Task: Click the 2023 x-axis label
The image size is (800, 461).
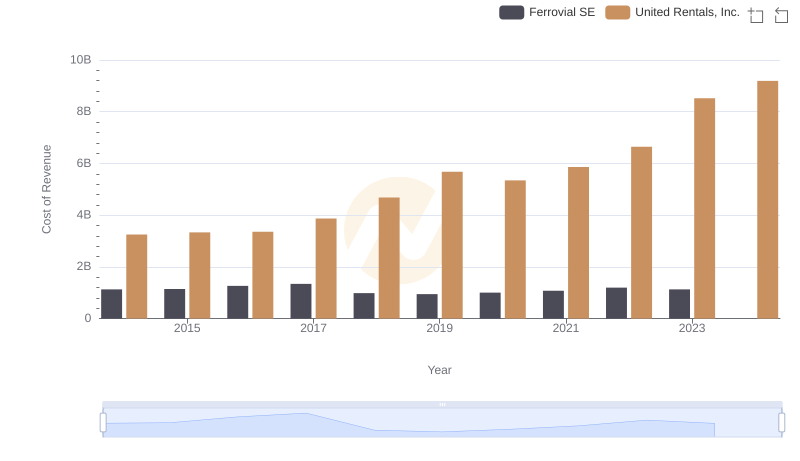Action: pos(692,328)
